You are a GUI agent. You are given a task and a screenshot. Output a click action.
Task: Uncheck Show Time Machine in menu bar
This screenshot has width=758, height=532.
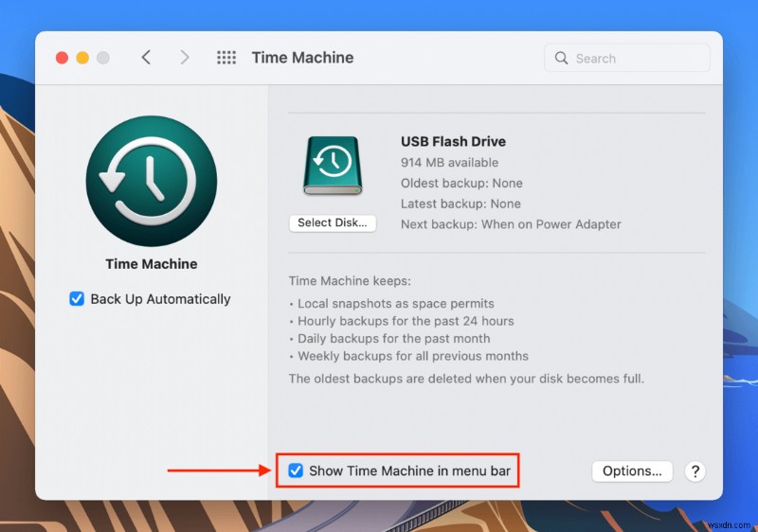click(296, 470)
